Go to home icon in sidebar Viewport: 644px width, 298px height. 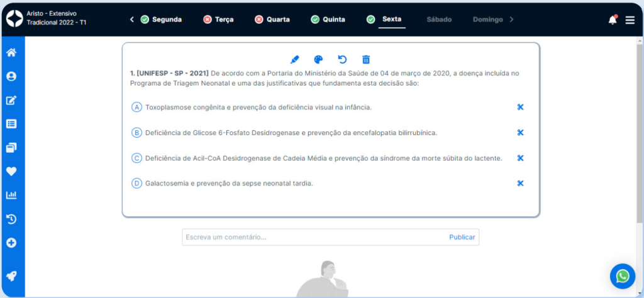point(11,53)
